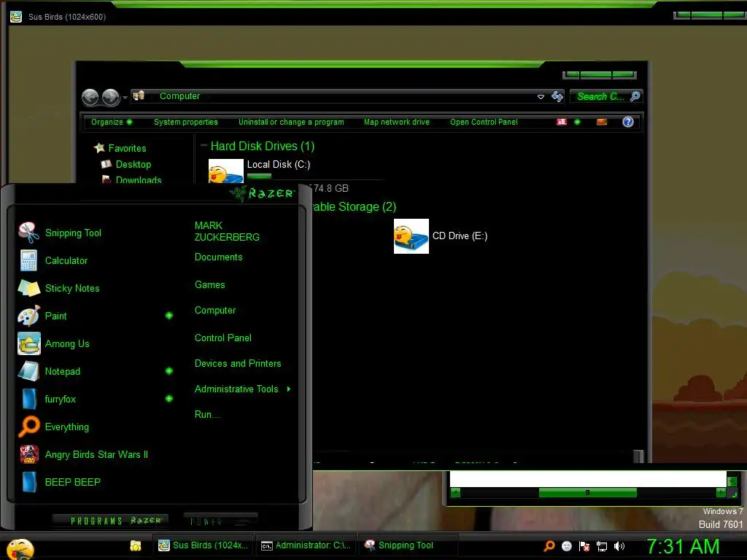Click the horizontal scrollbar left arrow
The height and width of the screenshot is (560, 747).
point(455,493)
